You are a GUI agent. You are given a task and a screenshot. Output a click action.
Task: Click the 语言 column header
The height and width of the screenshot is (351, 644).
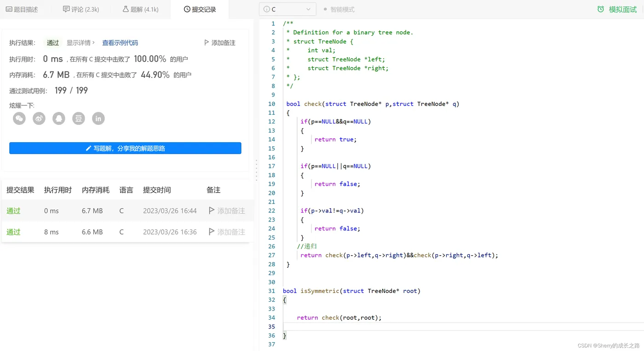(126, 190)
